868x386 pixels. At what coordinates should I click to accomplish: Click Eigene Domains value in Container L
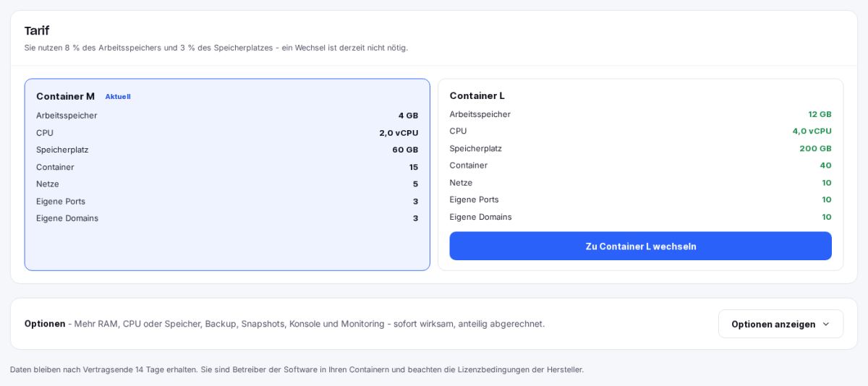(827, 217)
